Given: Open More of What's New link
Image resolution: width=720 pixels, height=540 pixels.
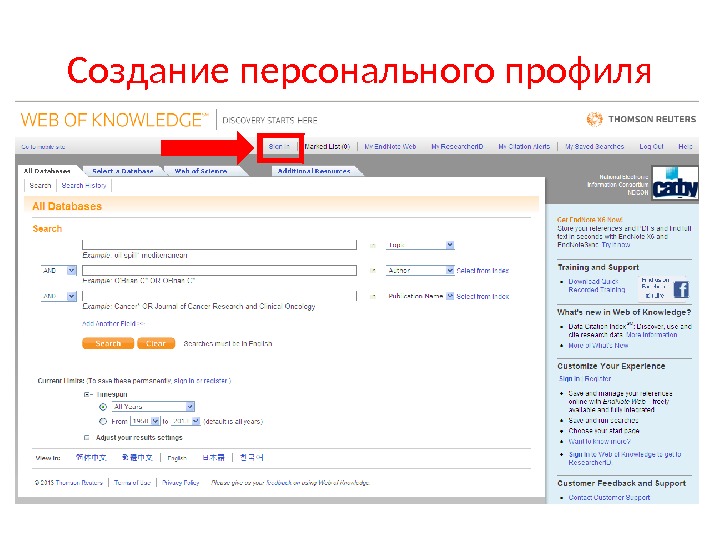Looking at the screenshot, I should (x=598, y=345).
